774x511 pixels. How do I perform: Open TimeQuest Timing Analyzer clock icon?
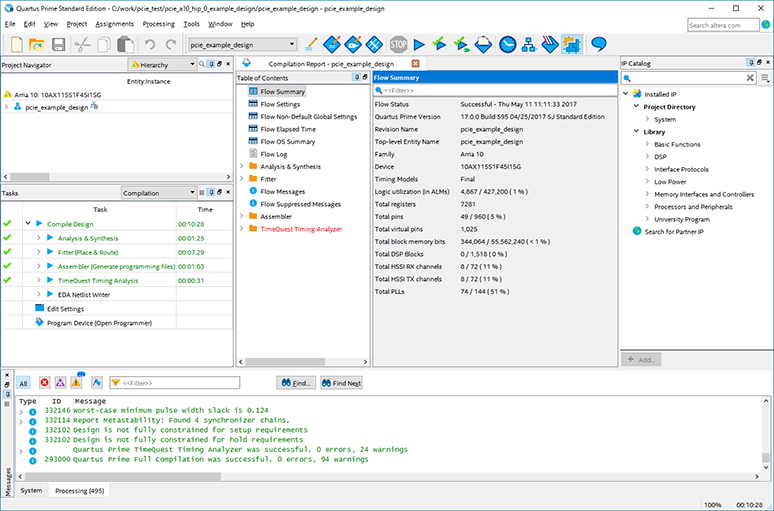click(x=507, y=44)
